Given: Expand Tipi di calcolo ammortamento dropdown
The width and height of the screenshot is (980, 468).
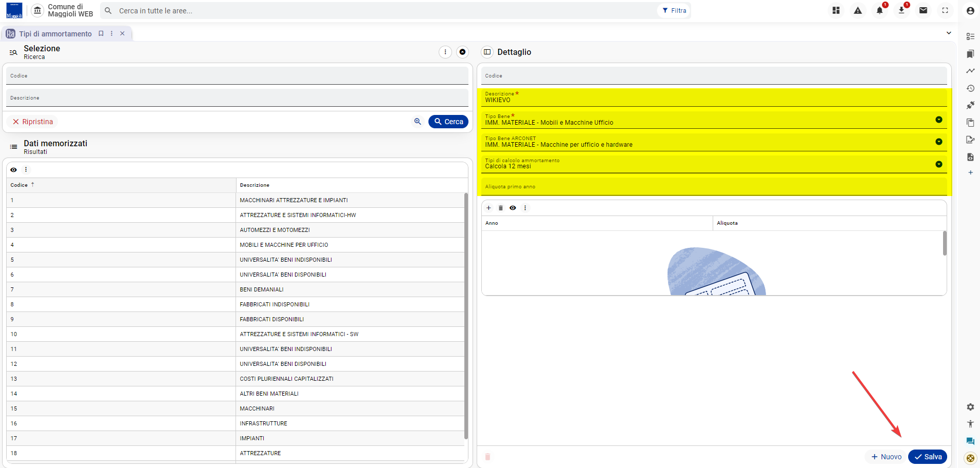Looking at the screenshot, I should coord(938,164).
